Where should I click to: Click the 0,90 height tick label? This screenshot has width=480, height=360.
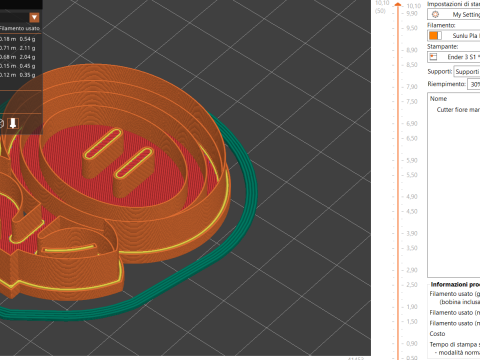click(x=412, y=343)
